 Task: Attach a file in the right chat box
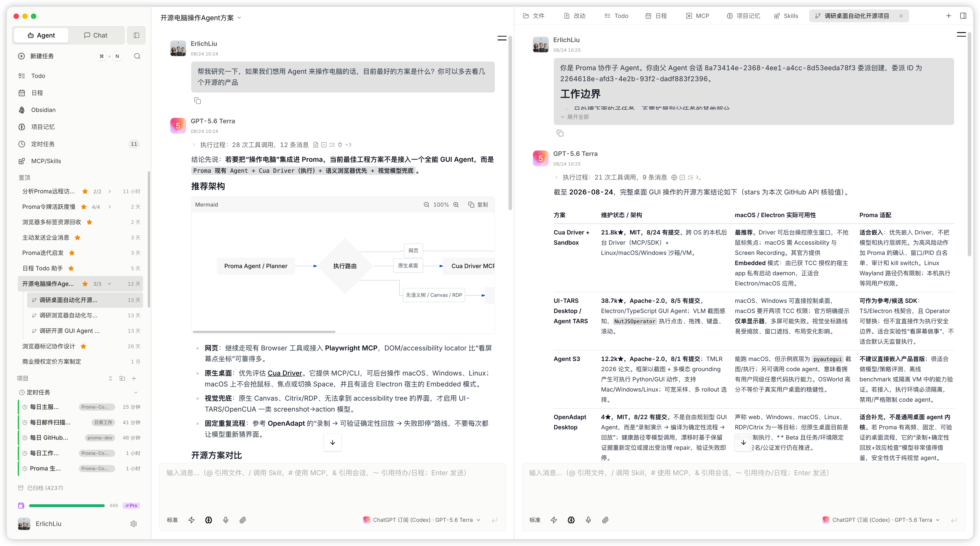pos(605,520)
